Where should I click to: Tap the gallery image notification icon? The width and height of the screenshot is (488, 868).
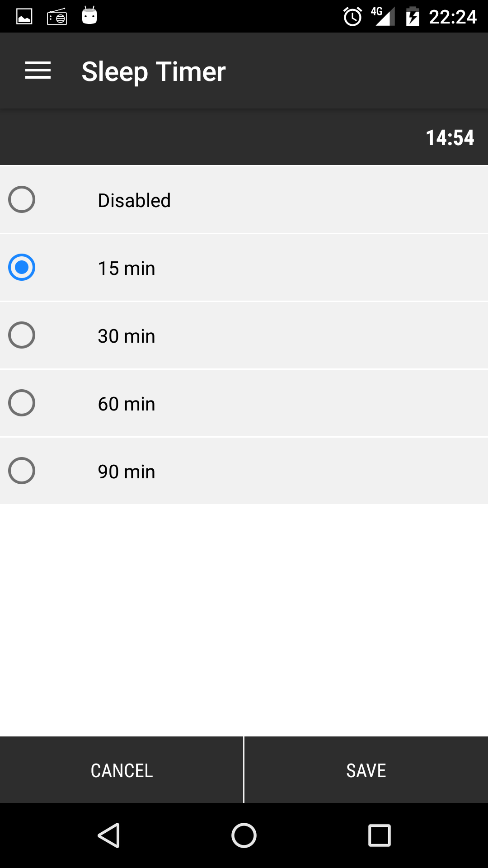pyautogui.click(x=24, y=17)
